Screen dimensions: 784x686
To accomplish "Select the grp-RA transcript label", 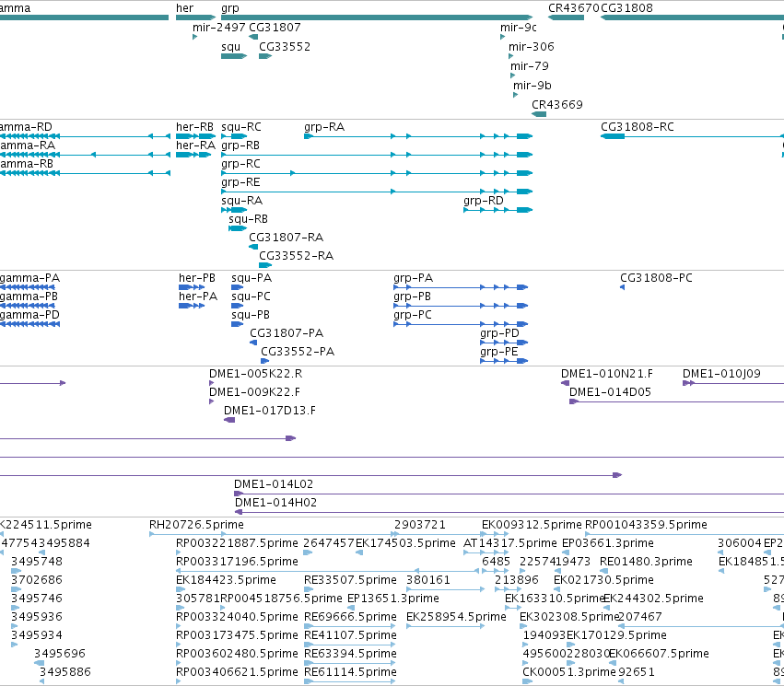I will [324, 127].
